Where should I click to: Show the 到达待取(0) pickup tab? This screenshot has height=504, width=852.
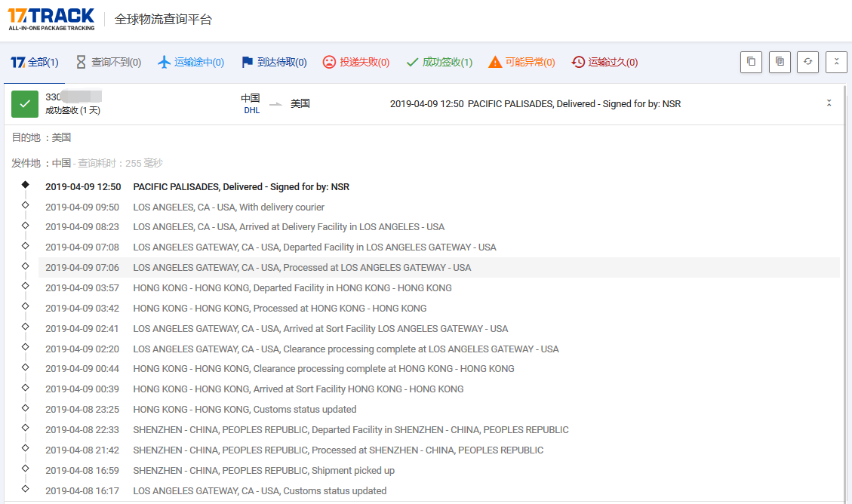[x=273, y=63]
